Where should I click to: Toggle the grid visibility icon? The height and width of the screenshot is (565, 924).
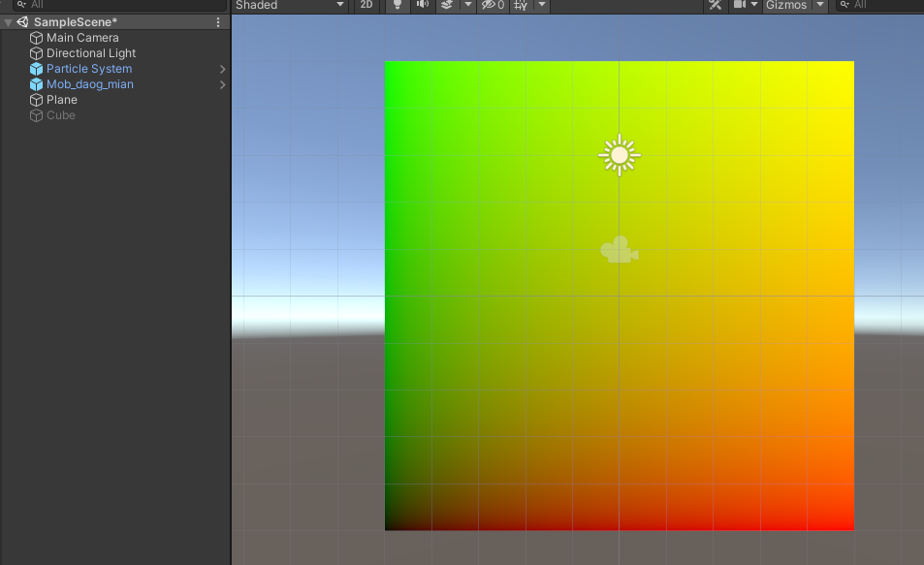(519, 6)
